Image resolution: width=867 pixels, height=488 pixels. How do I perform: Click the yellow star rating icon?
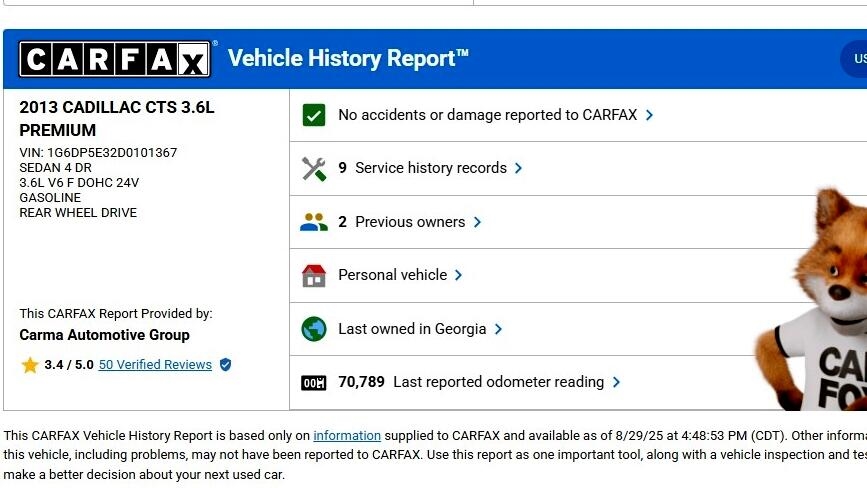30,365
